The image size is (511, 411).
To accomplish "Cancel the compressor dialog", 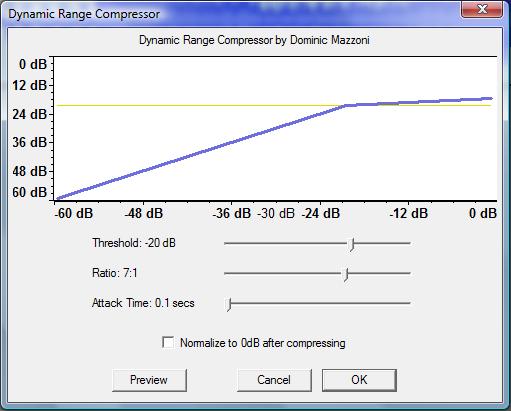I will tap(274, 380).
